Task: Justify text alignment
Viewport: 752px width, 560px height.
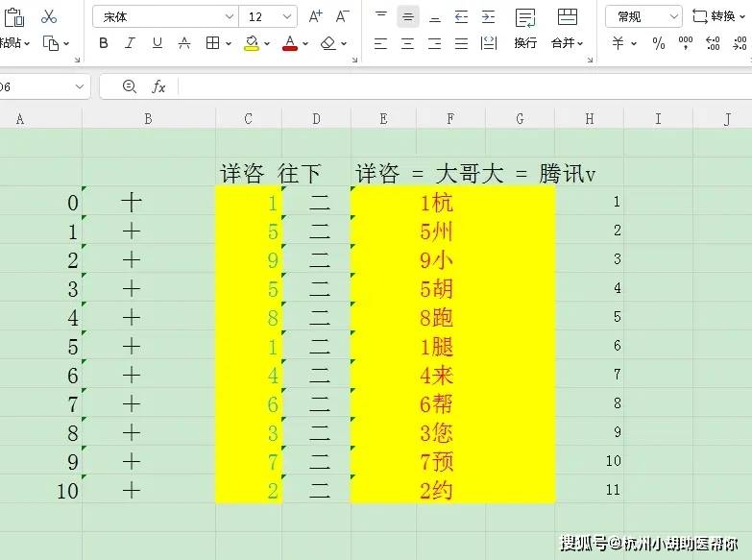Action: coord(461,43)
